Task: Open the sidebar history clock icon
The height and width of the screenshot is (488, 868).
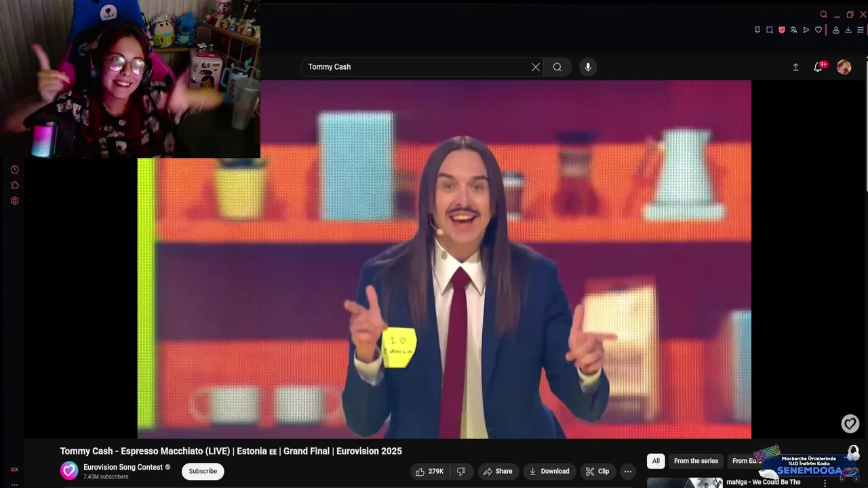Action: pos(14,169)
